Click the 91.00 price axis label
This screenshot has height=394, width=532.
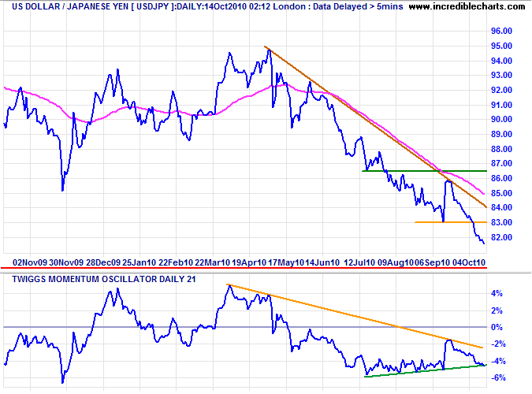pos(501,105)
